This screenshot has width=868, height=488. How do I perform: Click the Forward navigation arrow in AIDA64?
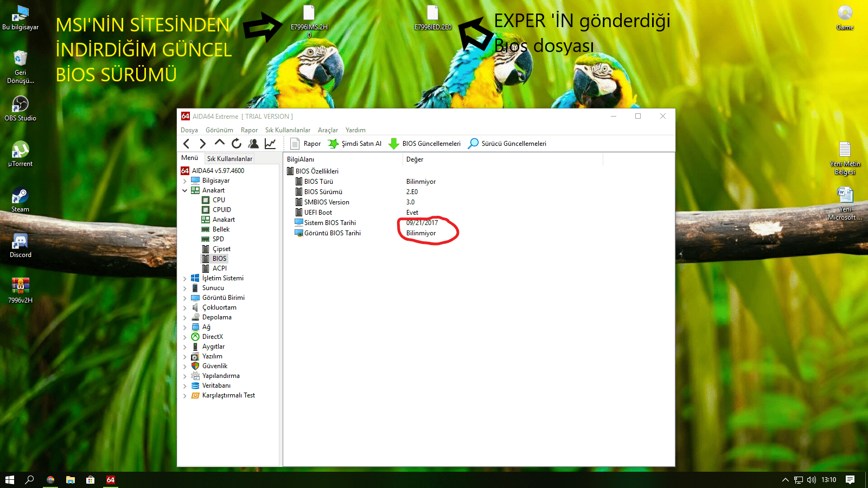(x=203, y=144)
